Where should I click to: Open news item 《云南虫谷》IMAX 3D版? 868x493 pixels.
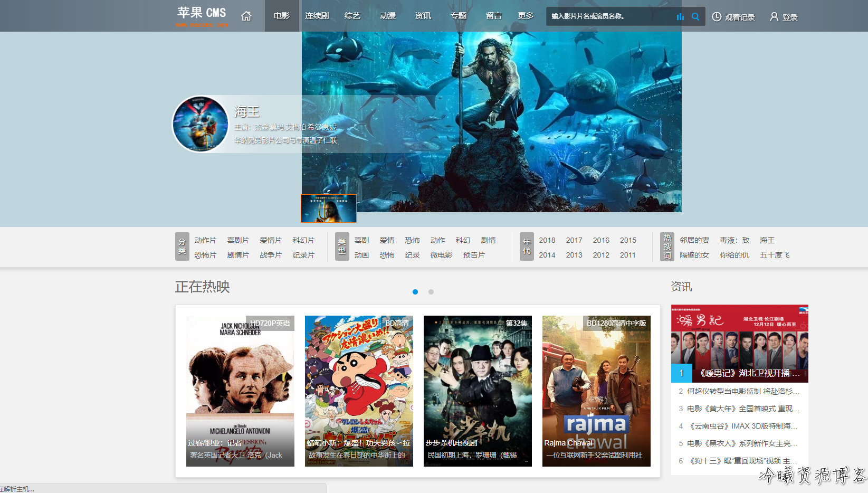(x=743, y=426)
